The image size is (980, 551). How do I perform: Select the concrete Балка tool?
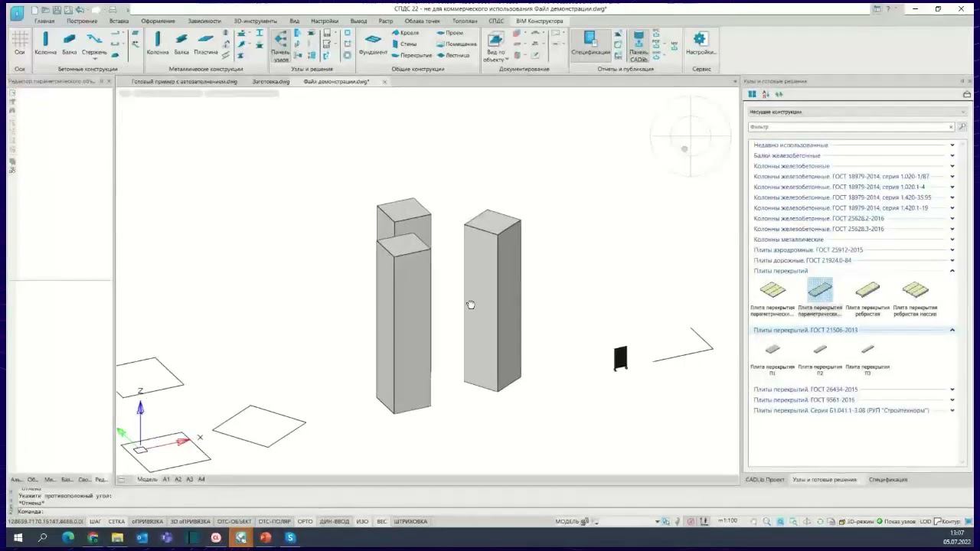[70, 43]
